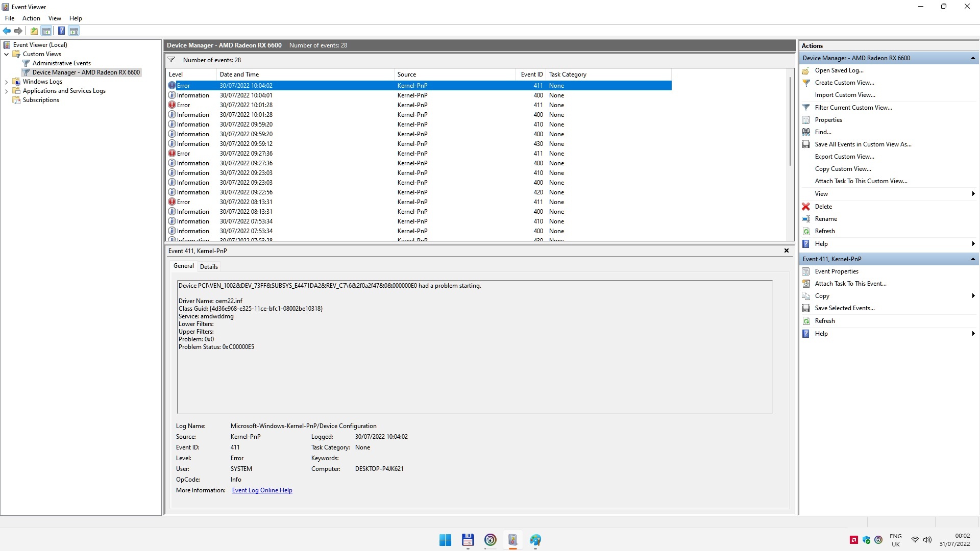Click the Properties icon in Actions
The image size is (980, 551).
coord(806,120)
